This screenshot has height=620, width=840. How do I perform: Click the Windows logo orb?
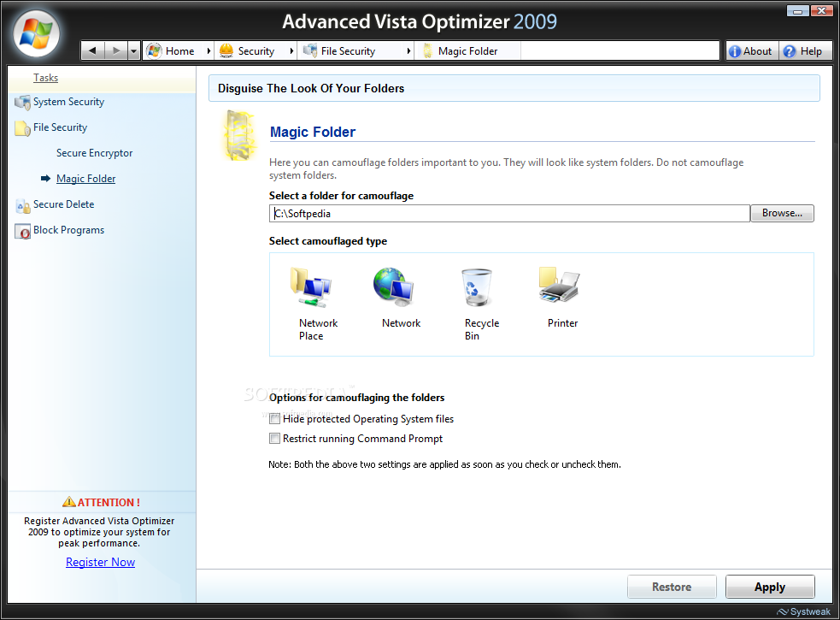pos(36,33)
